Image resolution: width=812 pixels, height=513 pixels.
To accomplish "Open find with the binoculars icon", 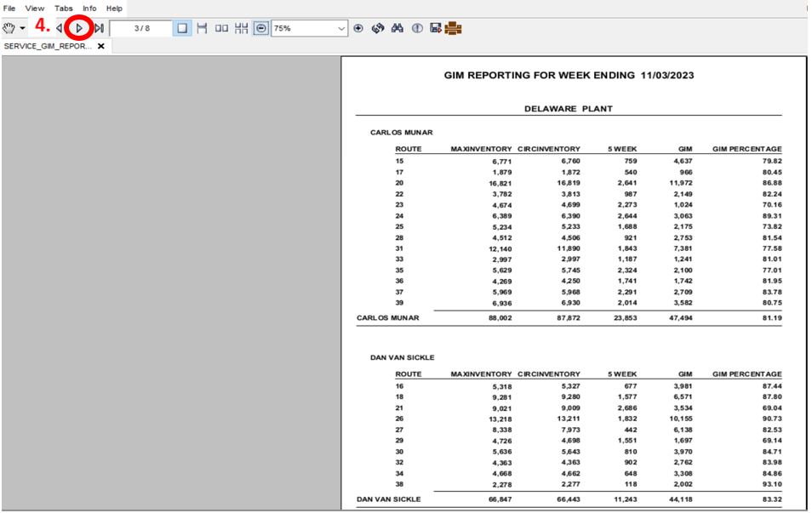I will click(397, 28).
